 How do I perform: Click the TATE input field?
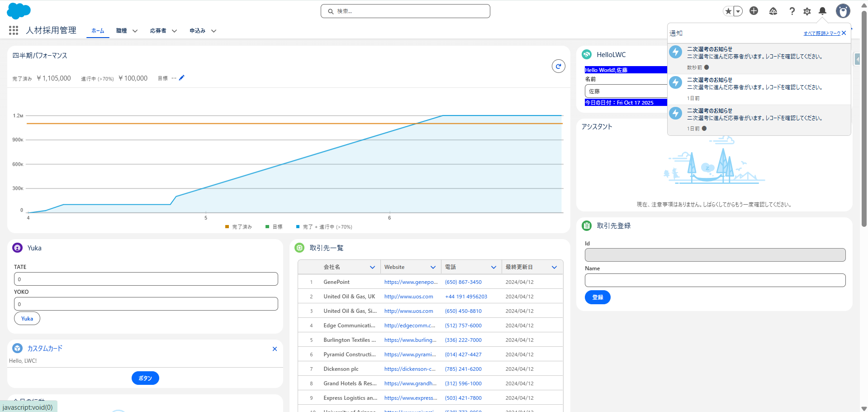coord(146,279)
